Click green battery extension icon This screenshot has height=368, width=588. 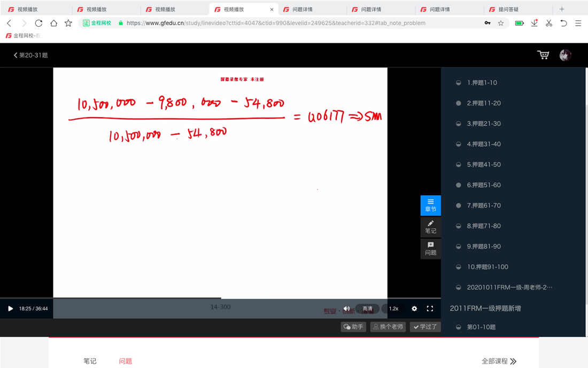[520, 23]
